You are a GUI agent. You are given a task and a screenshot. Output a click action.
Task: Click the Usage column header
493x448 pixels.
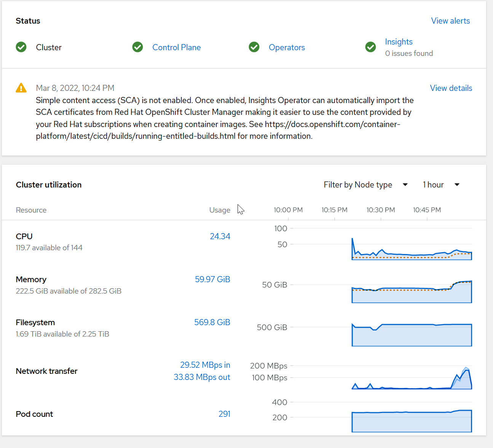(220, 210)
